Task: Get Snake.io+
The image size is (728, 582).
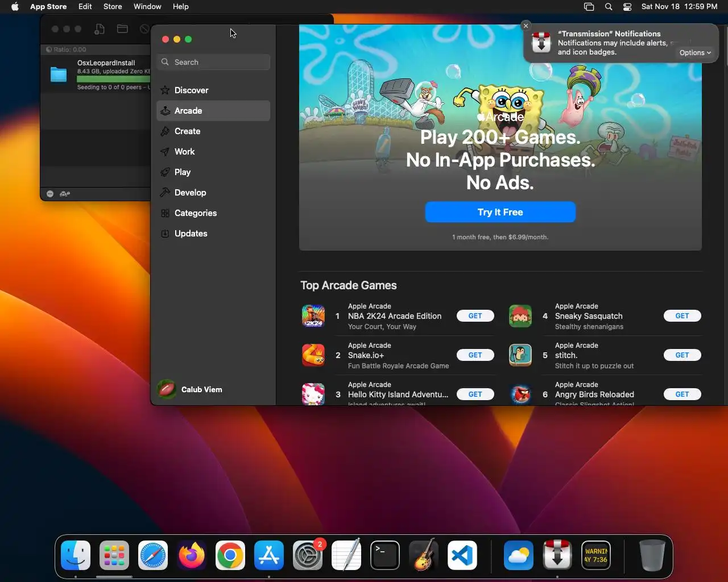Action: click(x=475, y=355)
